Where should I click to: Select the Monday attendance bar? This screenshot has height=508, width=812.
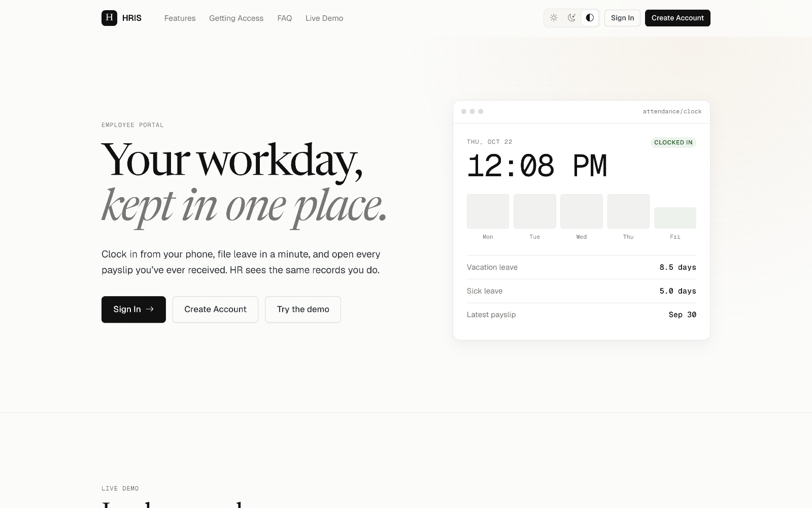(x=488, y=211)
